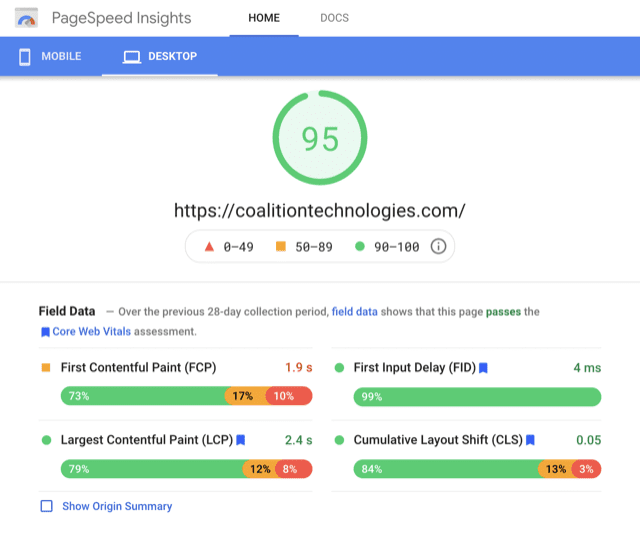Screen dimensions: 640x543
Task: Click the bookmark icon next to FID
Action: click(x=483, y=368)
